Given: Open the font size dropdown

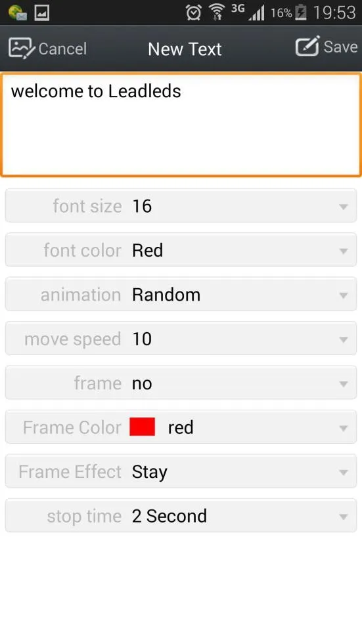Looking at the screenshot, I should [x=181, y=205].
